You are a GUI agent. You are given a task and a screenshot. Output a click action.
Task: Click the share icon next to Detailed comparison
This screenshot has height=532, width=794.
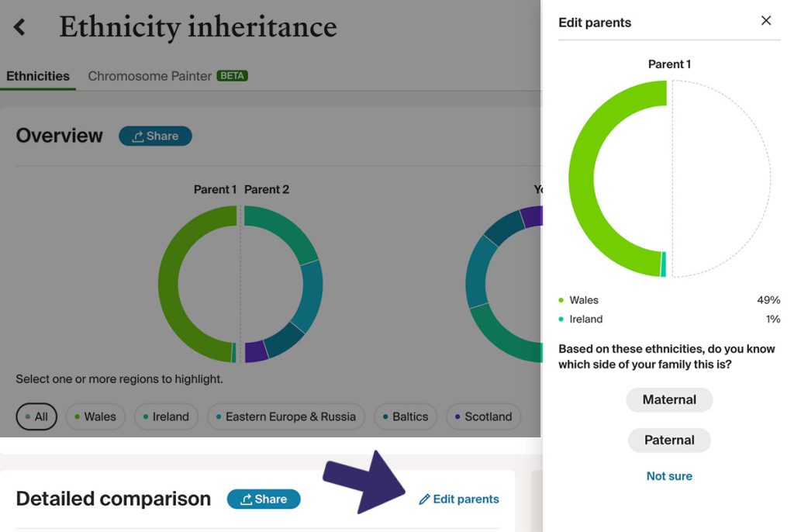click(247, 499)
